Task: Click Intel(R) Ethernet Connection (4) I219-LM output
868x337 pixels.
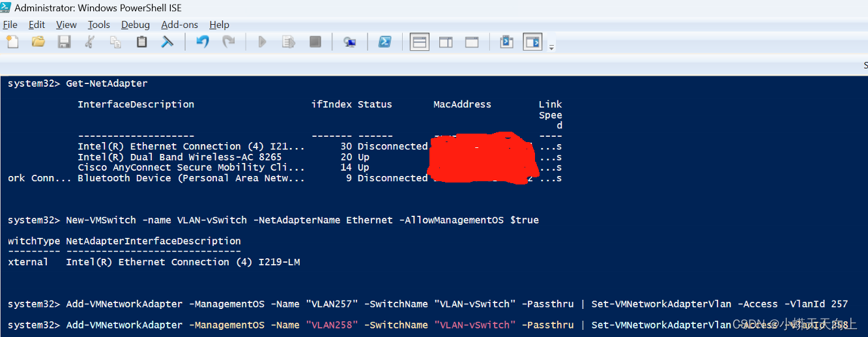Action: [x=183, y=262]
